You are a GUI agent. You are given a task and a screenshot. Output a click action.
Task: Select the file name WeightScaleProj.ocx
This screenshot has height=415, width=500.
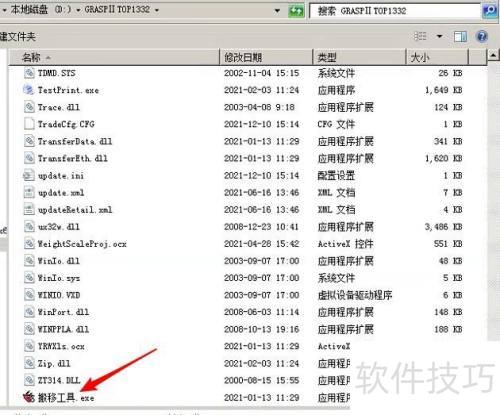82,244
